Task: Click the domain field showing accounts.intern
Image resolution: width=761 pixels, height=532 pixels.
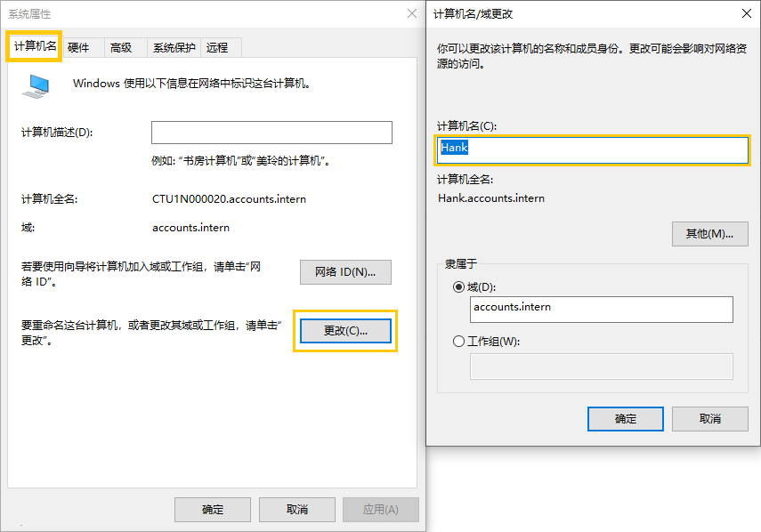Action: [x=601, y=309]
